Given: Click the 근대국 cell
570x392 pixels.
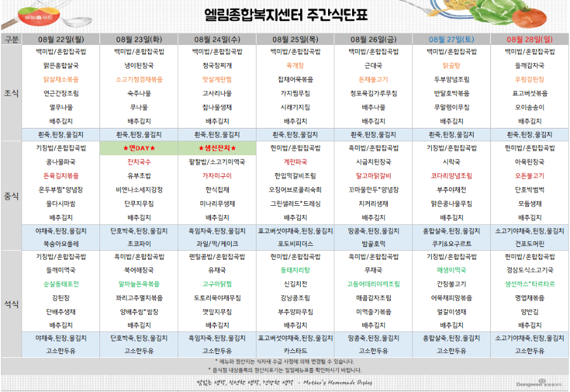Looking at the screenshot, I should point(373,65).
